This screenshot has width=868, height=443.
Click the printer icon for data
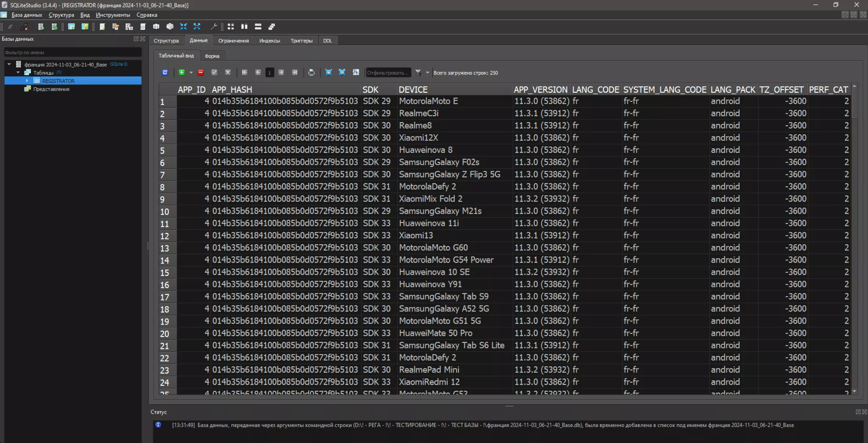(311, 72)
